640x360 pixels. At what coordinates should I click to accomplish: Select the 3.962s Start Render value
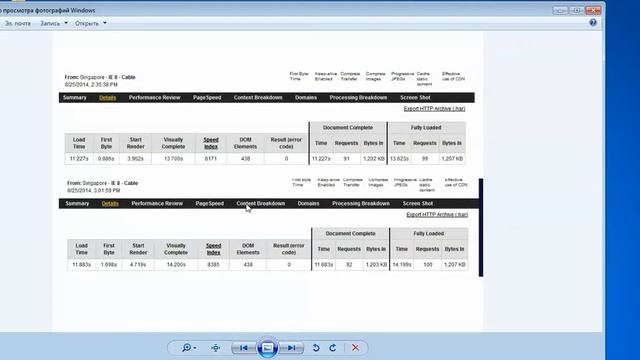[136, 159]
